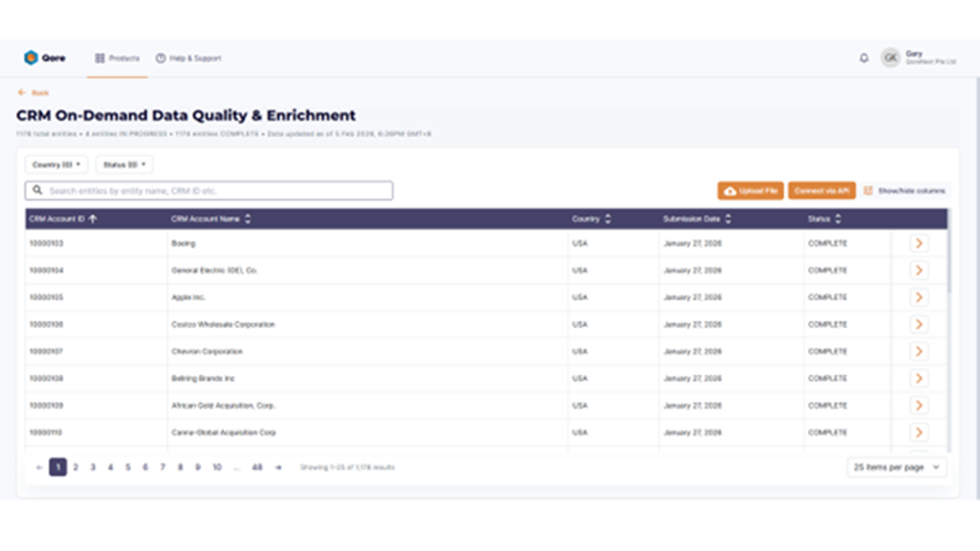Screen dimensions: 980x551
Task: Open details arrow for Apple Inc. row
Action: pos(919,297)
